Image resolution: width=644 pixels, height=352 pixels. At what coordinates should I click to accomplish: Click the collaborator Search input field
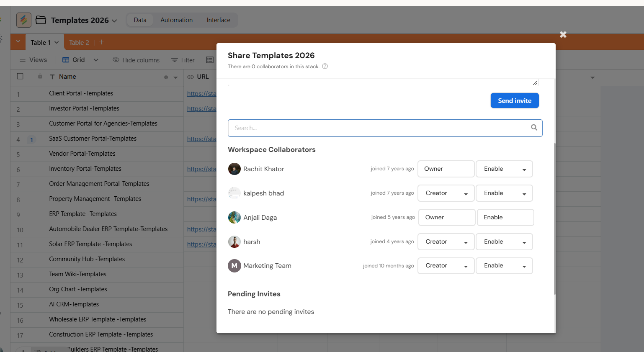[385, 128]
